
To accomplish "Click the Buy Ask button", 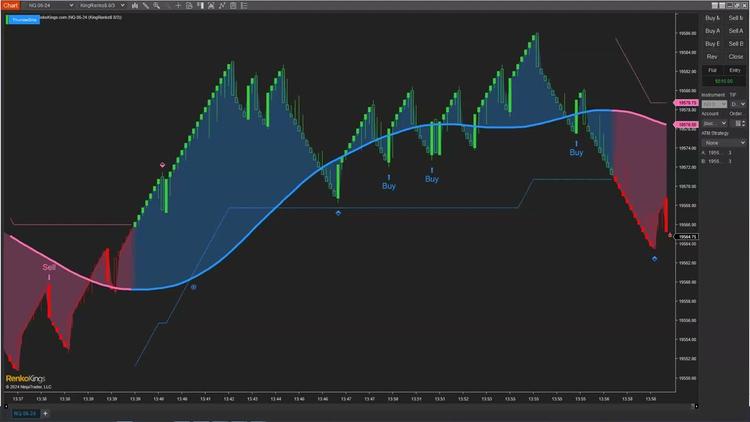I will 712,31.
